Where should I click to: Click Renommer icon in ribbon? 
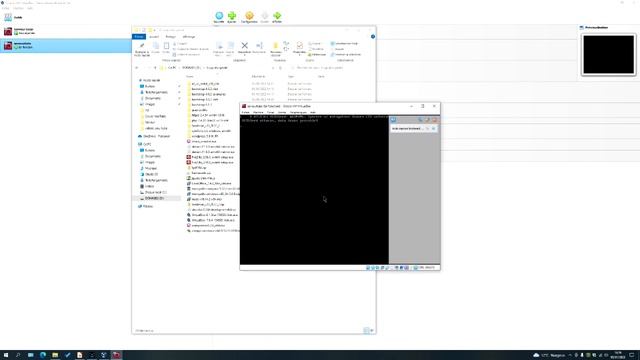click(259, 45)
